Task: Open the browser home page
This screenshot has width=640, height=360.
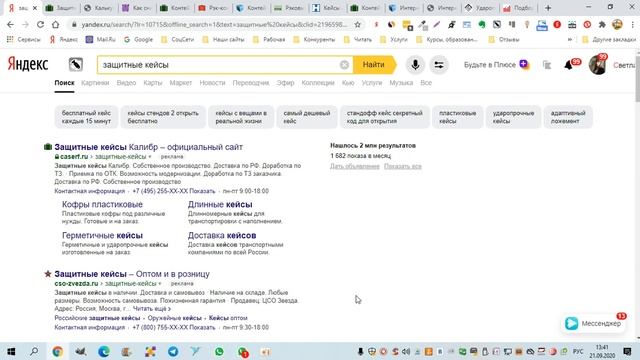Action: tap(56, 24)
